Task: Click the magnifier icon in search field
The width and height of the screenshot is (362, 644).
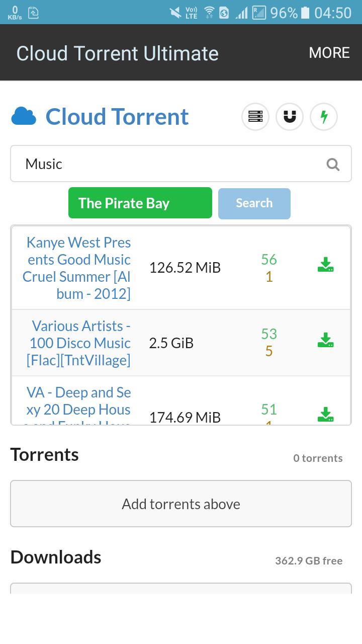Action: tap(333, 164)
